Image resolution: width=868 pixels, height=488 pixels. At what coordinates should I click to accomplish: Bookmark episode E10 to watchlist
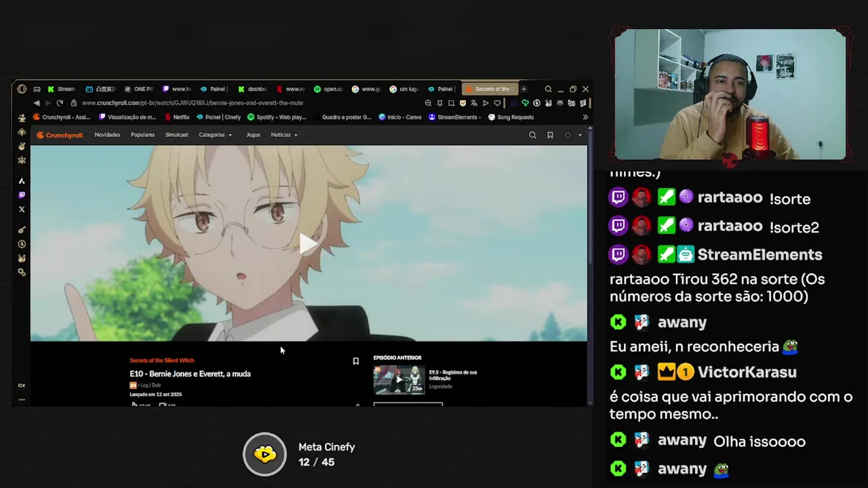355,361
